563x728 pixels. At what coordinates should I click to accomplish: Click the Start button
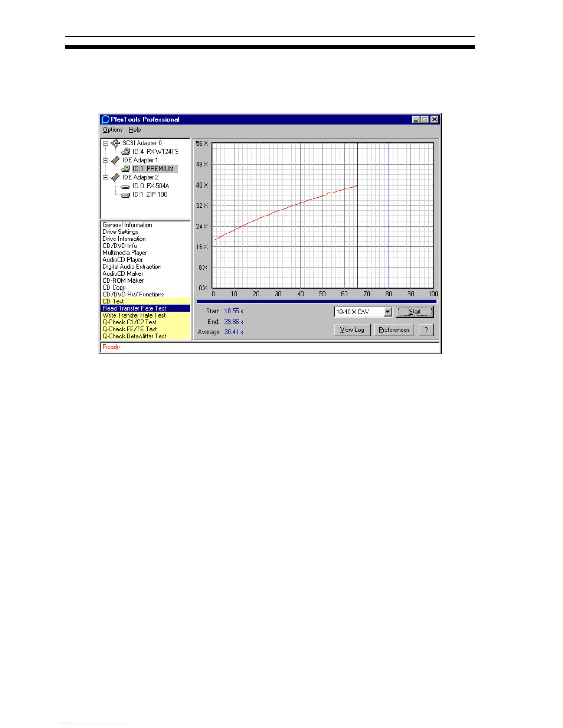coord(415,312)
